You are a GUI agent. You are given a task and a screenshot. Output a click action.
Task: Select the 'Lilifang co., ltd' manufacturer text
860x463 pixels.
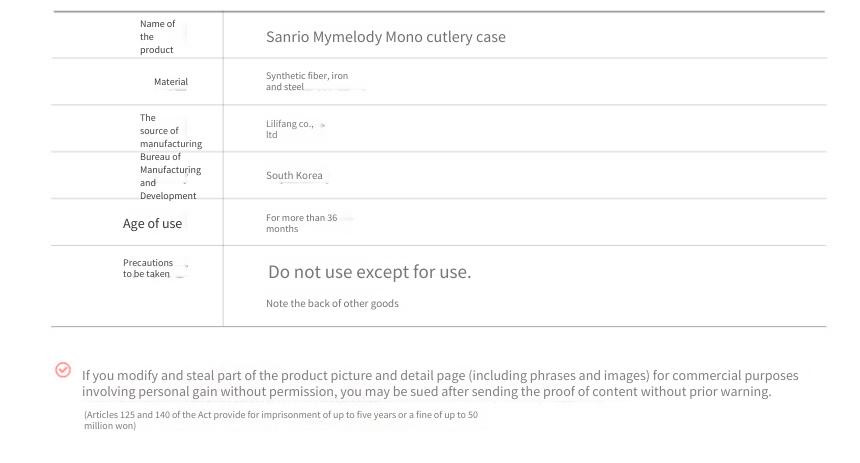[290, 129]
